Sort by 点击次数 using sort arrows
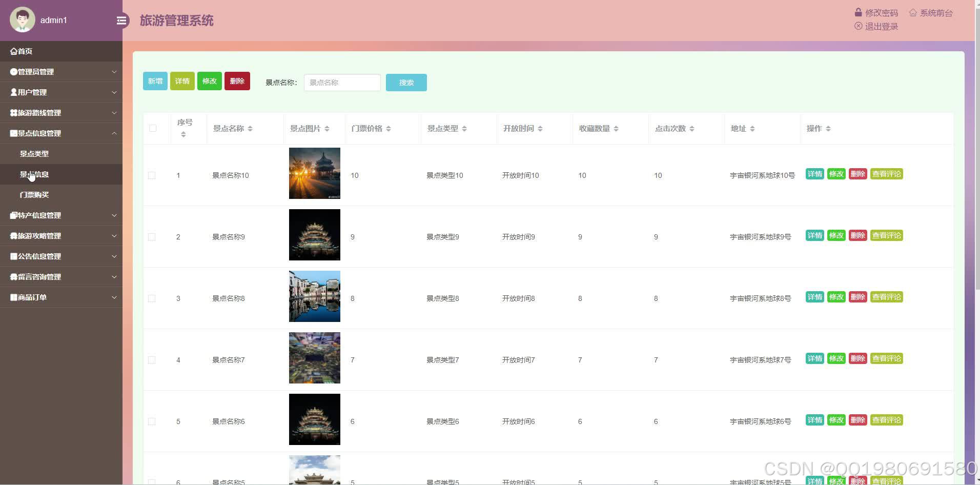Viewport: 980px width, 485px height. coord(692,129)
